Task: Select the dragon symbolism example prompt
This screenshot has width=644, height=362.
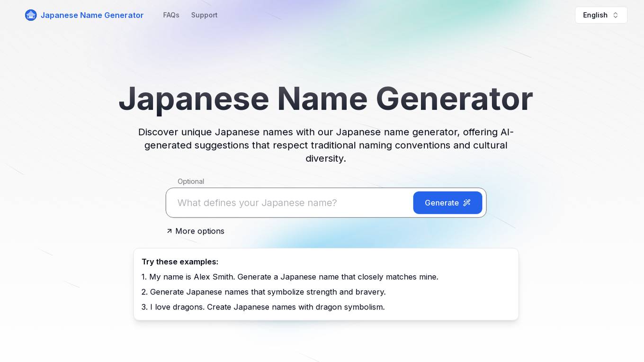Action: pyautogui.click(x=263, y=307)
